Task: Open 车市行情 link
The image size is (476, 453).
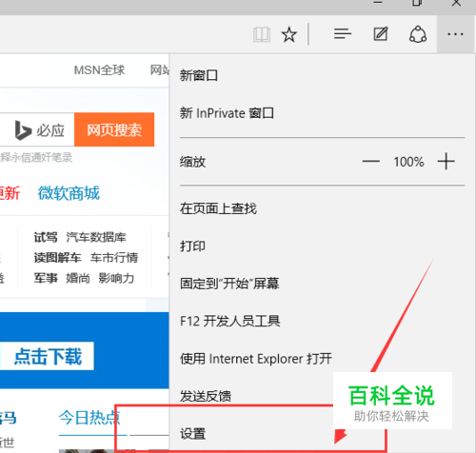Action: (114, 257)
